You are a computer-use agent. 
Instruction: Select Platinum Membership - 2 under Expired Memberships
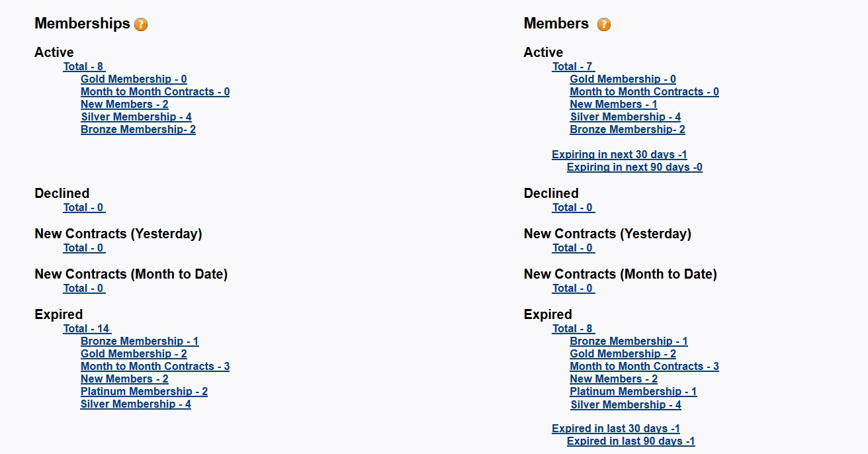144,391
